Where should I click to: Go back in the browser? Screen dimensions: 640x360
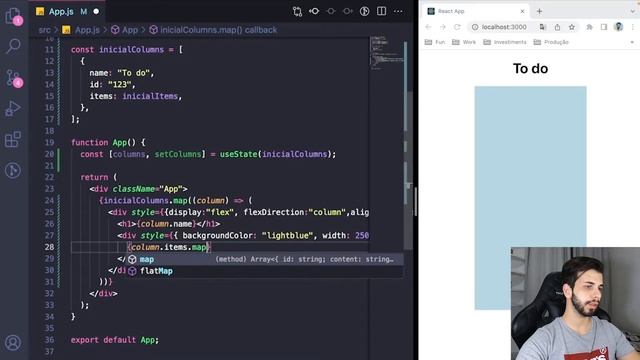coord(428,27)
